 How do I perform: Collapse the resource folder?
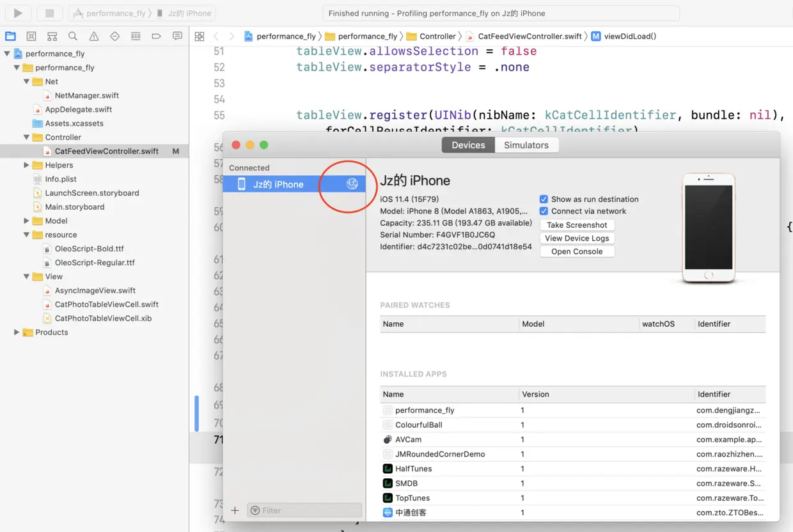[x=26, y=235]
